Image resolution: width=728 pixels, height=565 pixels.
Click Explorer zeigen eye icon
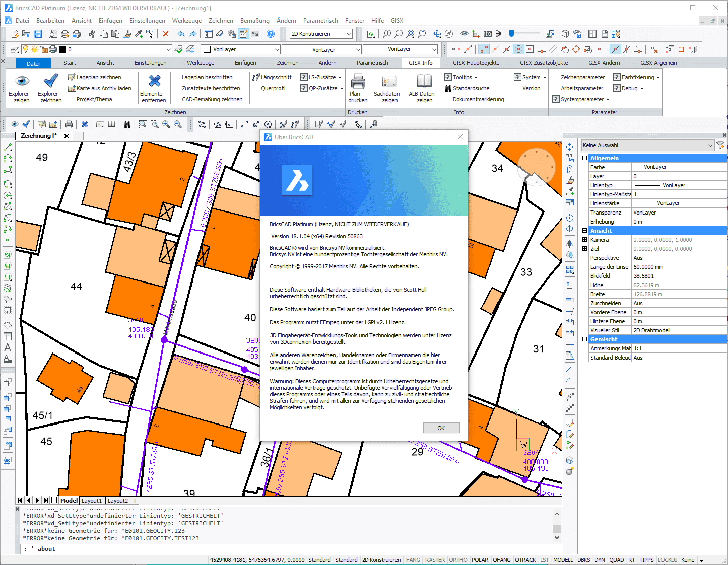[x=22, y=81]
